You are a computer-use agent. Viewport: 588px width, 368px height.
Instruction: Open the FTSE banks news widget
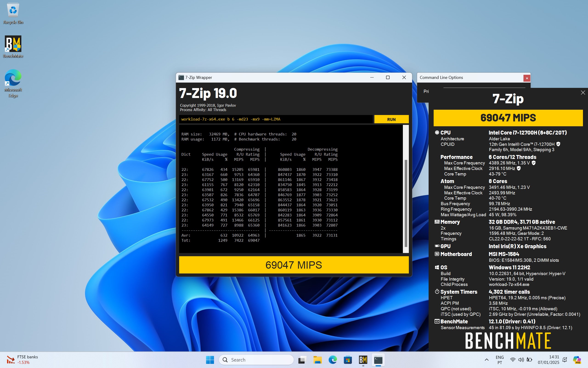[22, 360]
